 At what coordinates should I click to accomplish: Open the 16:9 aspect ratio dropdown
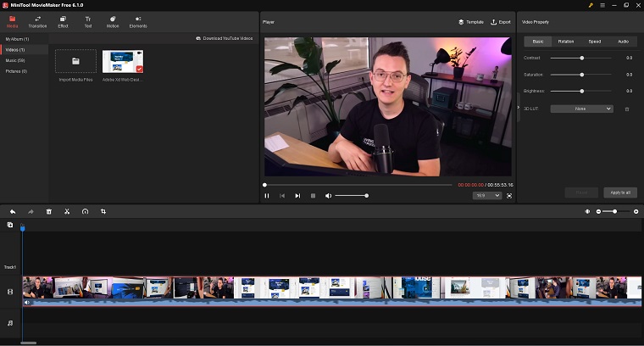tap(486, 196)
